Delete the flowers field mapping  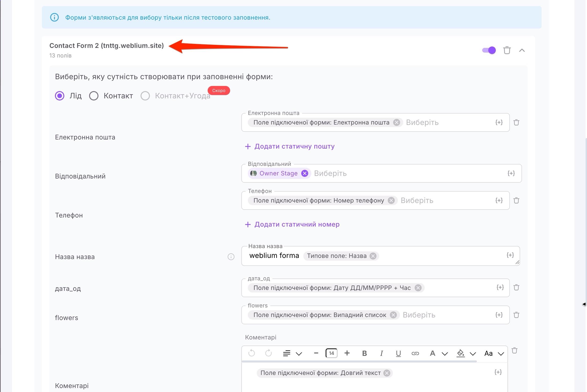coord(516,315)
